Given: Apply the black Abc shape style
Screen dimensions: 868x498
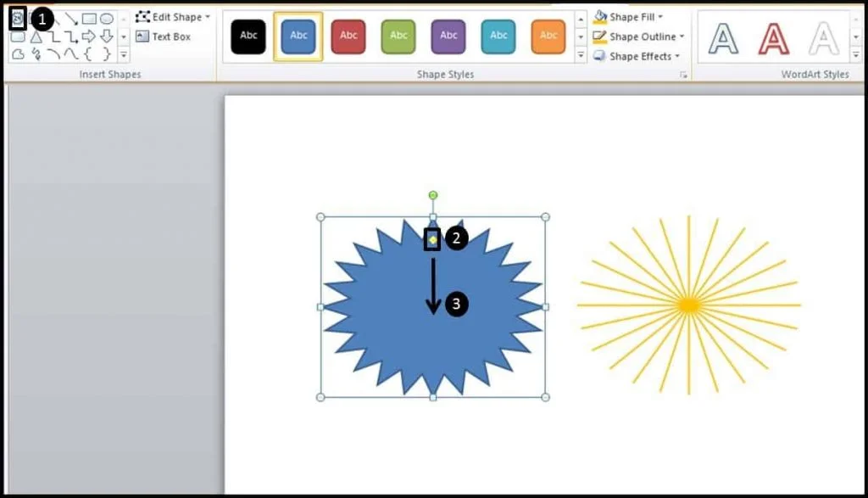Looking at the screenshot, I should coord(248,36).
